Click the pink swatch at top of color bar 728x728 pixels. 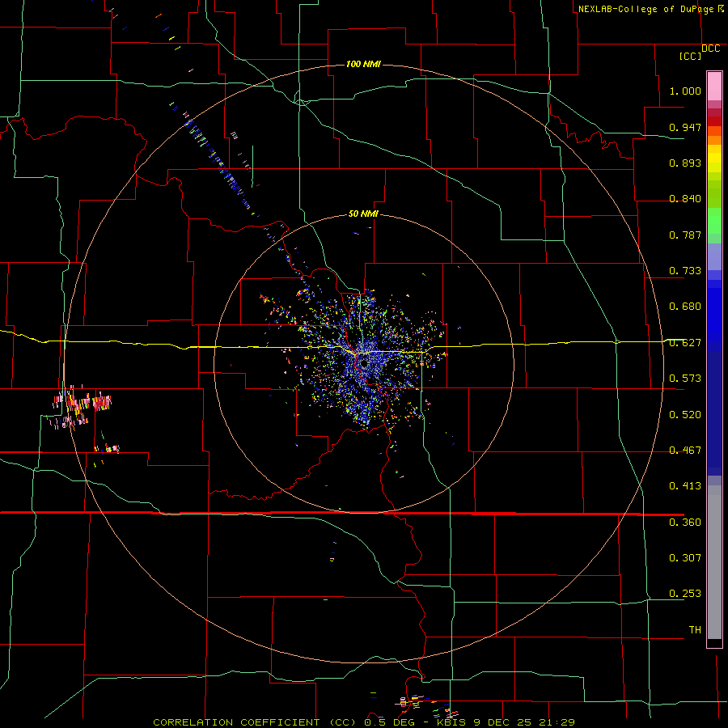point(714,87)
